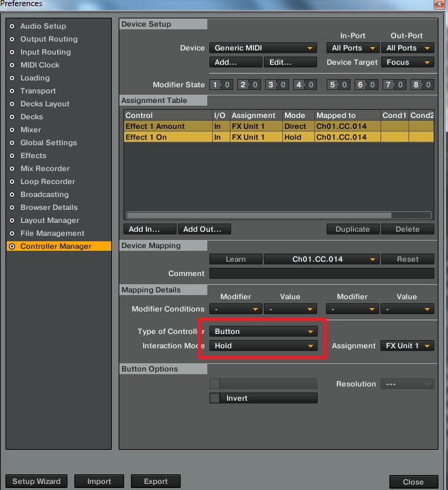Open the first Value condition dropdown
The image size is (448, 490).
tap(290, 309)
